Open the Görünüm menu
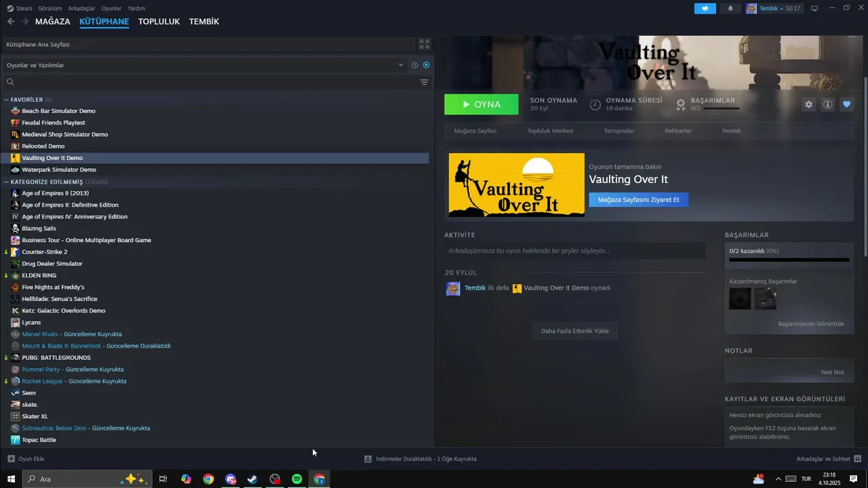The width and height of the screenshot is (868, 488). 50,8
